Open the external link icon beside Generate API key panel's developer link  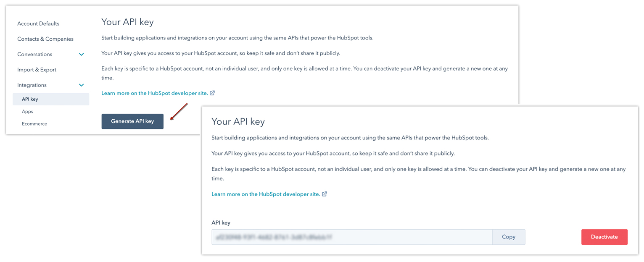pos(212,93)
